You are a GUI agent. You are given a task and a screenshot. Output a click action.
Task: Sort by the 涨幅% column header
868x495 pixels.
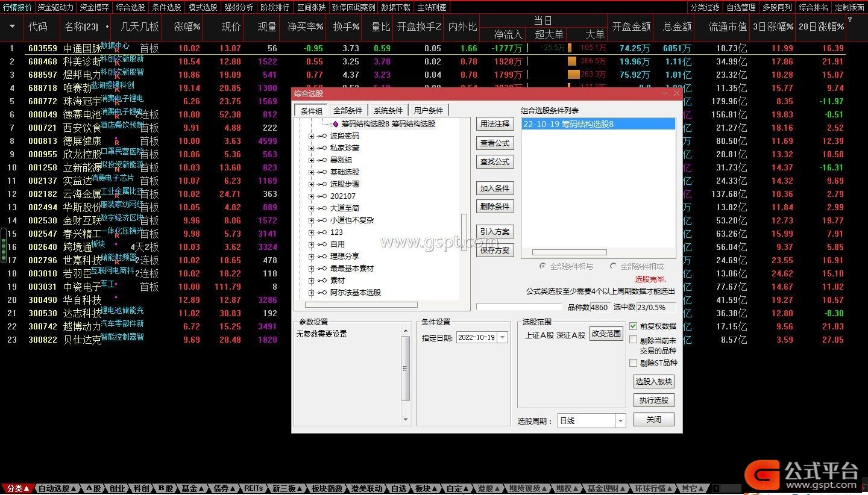tap(187, 26)
